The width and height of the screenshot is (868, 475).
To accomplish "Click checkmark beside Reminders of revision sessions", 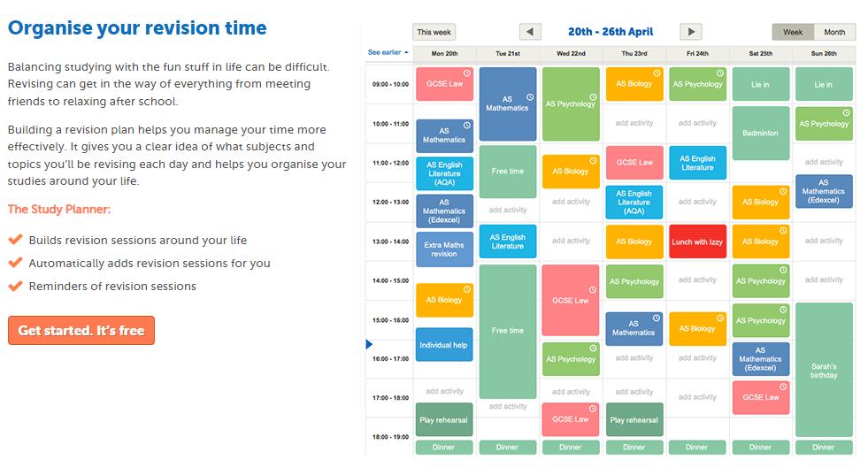I will pyautogui.click(x=14, y=286).
